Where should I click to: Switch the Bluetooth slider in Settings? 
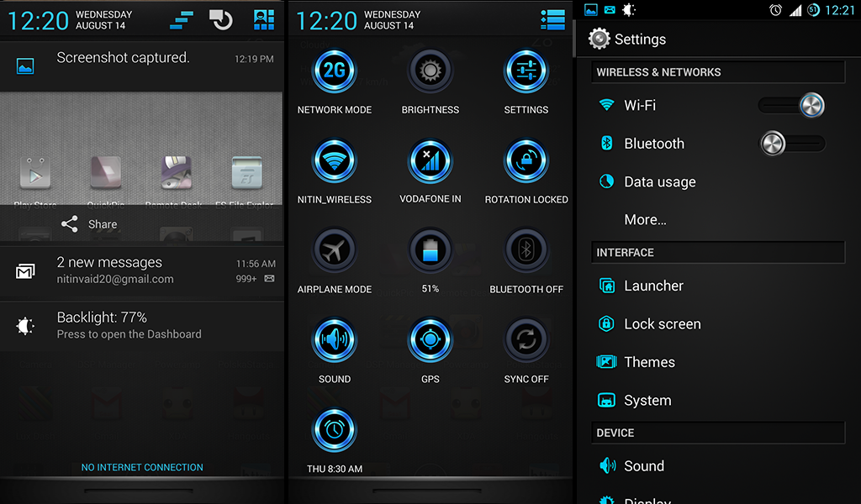tap(792, 144)
